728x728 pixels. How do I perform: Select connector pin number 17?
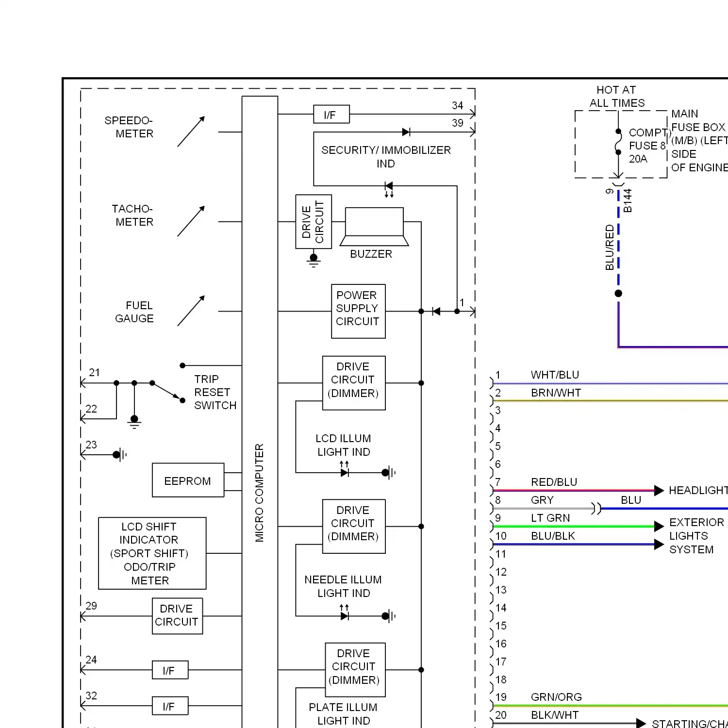pos(501,662)
